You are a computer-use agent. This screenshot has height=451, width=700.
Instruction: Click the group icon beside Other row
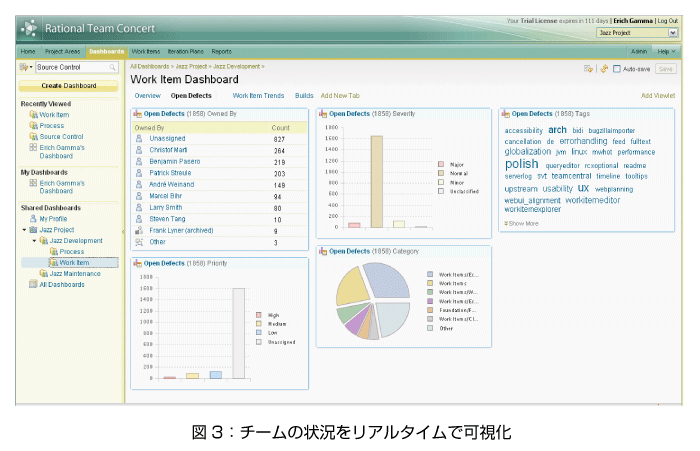tap(139, 242)
